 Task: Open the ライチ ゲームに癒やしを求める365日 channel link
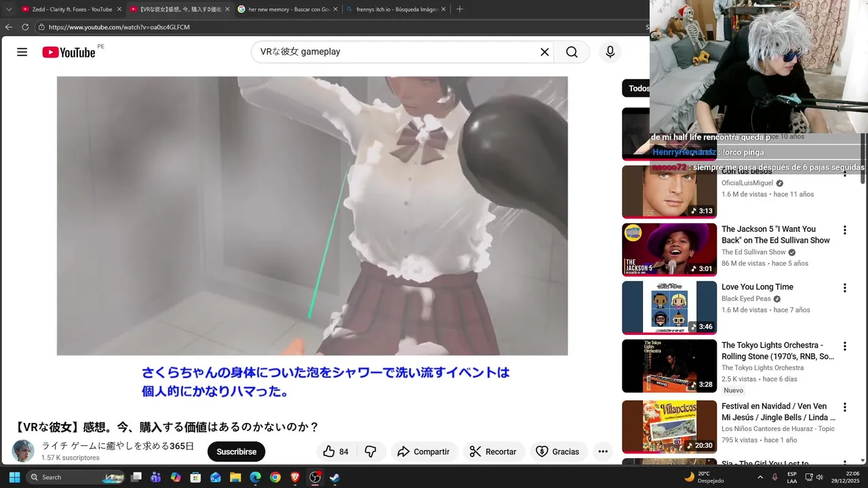(x=118, y=446)
